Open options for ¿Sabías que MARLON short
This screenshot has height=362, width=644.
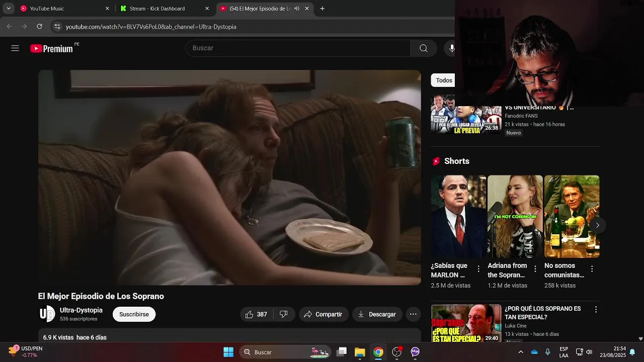pos(478,269)
